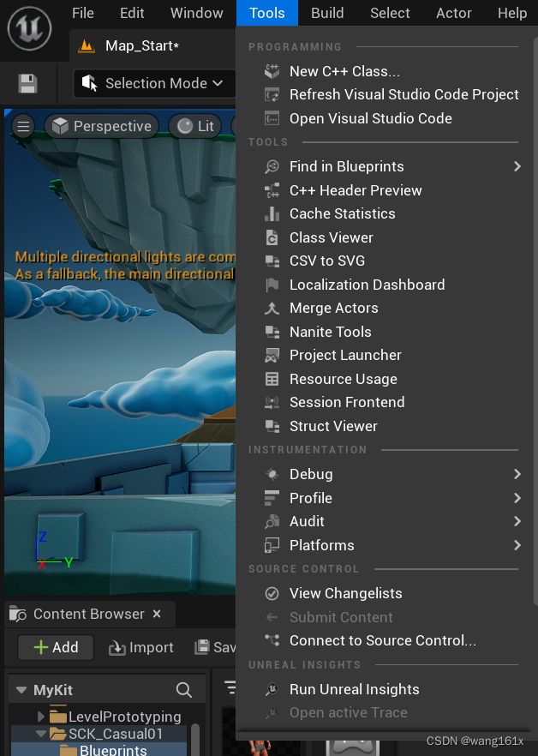Expand the Profile submenu arrow
The image size is (538, 756).
517,498
